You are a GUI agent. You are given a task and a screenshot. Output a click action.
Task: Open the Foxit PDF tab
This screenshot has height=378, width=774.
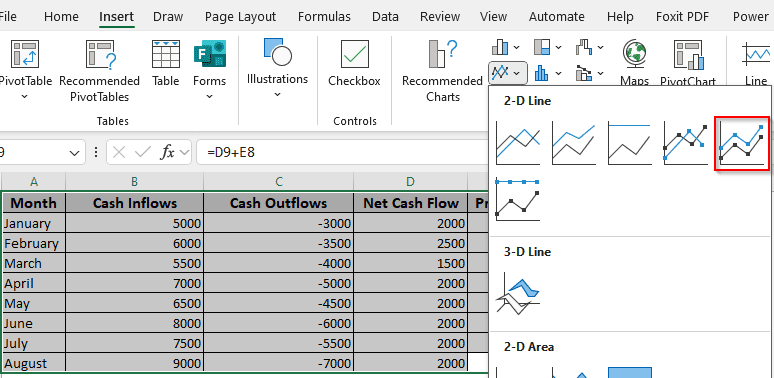(x=683, y=16)
